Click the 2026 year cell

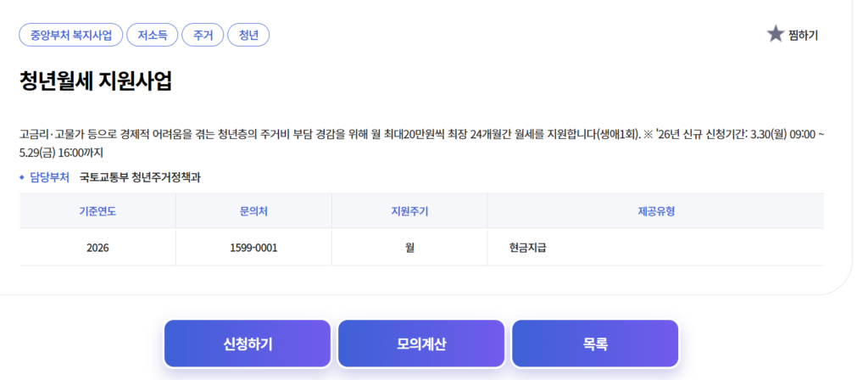(97, 248)
